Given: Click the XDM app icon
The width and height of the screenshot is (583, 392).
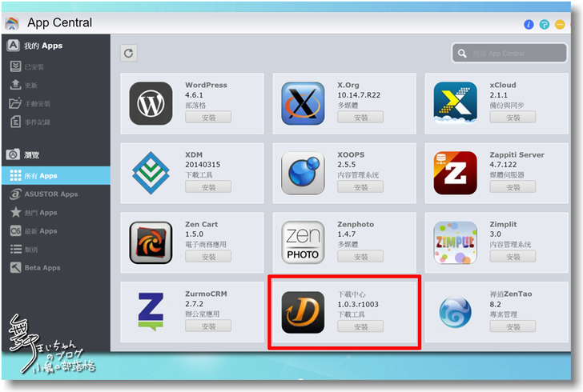Looking at the screenshot, I should point(151,173).
